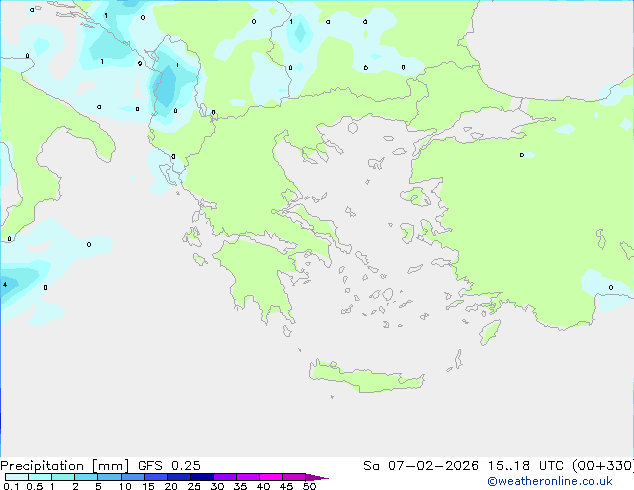Click the 'Sa 07-02-2026' forecast date text
Viewport: 634px width, 490px height.
[421, 466]
